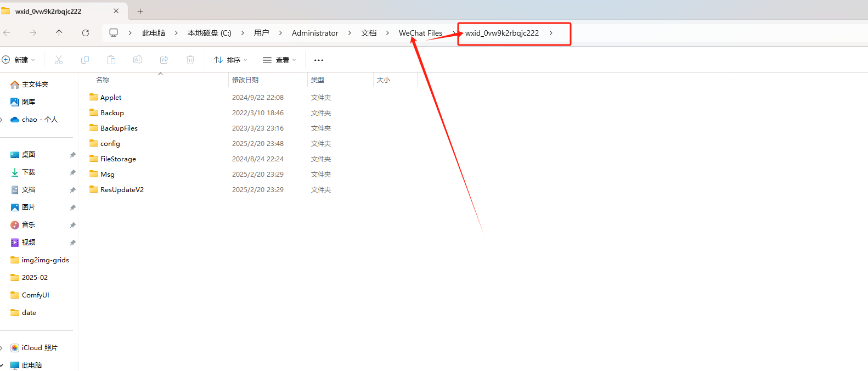Open the See more three-dots menu
The height and width of the screenshot is (371, 868).
(319, 60)
